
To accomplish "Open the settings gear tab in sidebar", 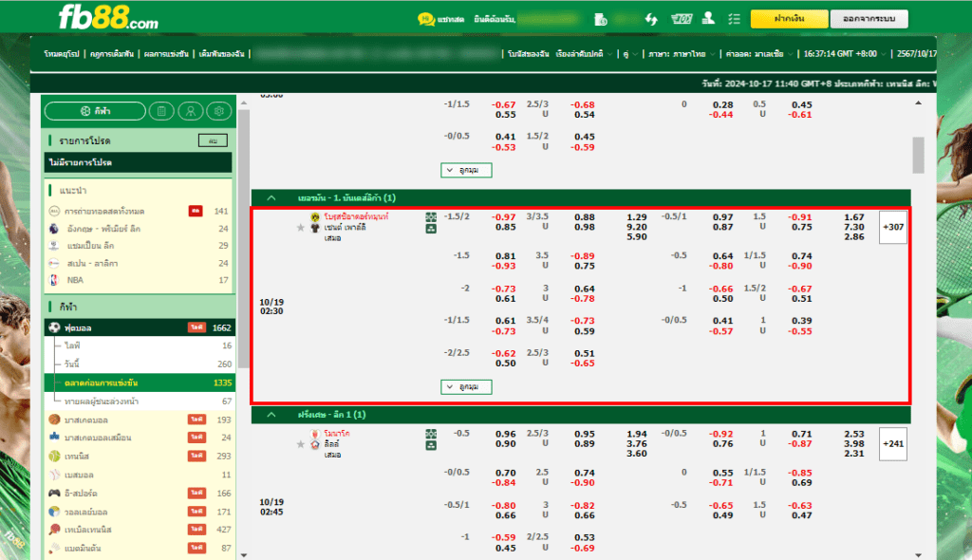I will [x=219, y=111].
